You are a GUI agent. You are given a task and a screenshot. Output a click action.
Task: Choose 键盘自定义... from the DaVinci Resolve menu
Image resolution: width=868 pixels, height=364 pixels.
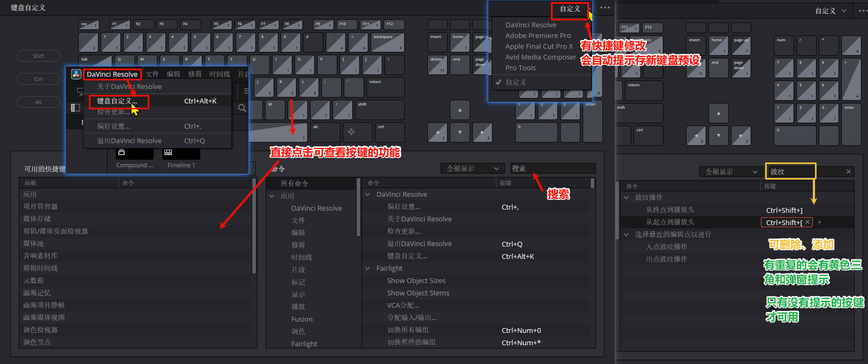(x=157, y=101)
